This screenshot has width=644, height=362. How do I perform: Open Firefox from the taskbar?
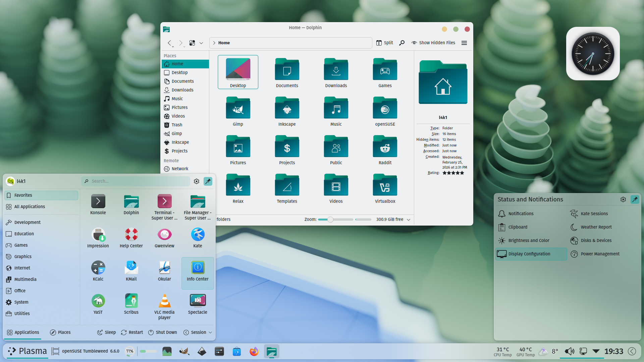(x=254, y=351)
